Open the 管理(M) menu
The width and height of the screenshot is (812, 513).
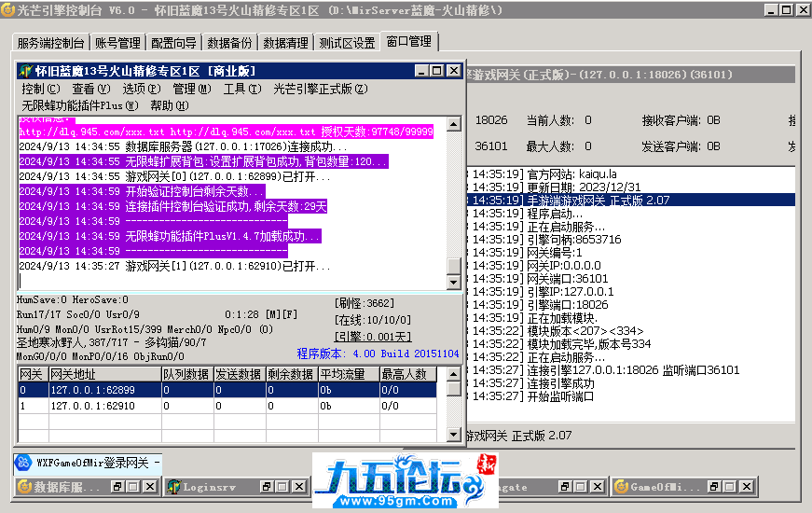[x=192, y=90]
